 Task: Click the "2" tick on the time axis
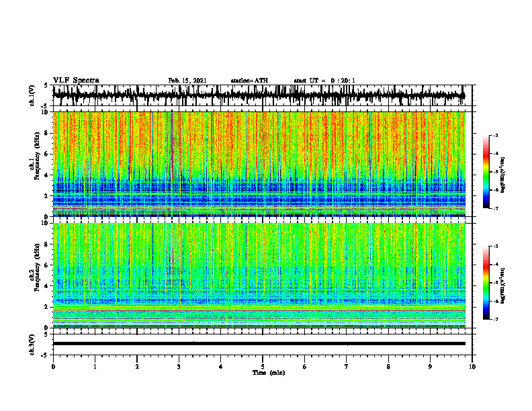click(137, 367)
